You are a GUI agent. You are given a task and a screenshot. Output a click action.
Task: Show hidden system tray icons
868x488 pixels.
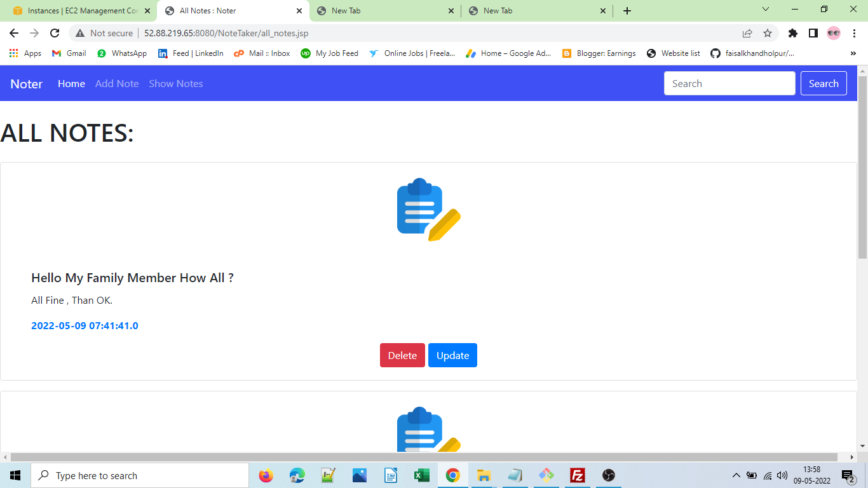736,475
